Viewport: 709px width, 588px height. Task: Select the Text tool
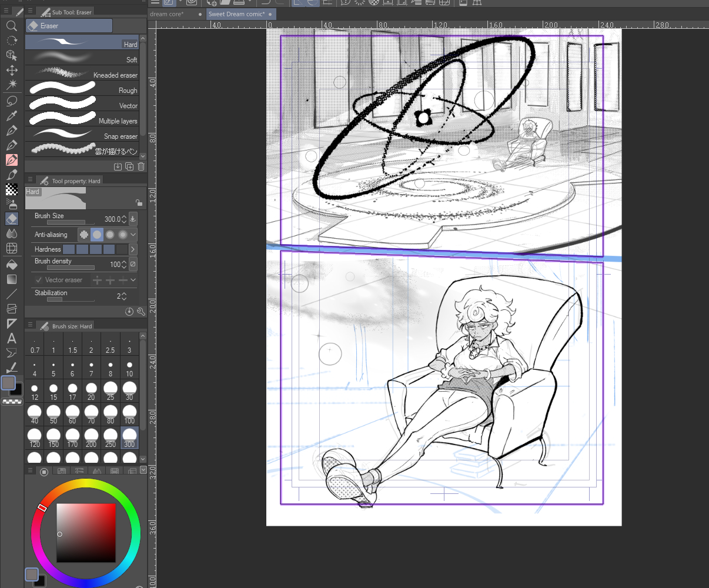pyautogui.click(x=11, y=338)
